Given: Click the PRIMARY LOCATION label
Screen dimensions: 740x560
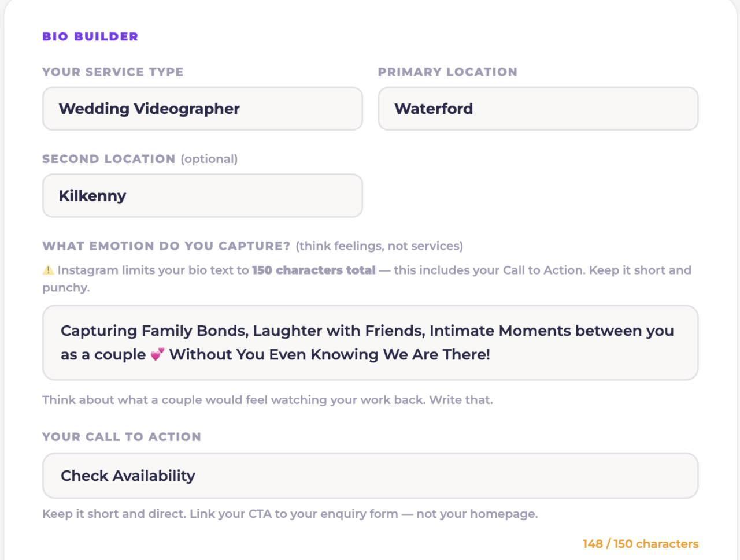Looking at the screenshot, I should pyautogui.click(x=447, y=72).
